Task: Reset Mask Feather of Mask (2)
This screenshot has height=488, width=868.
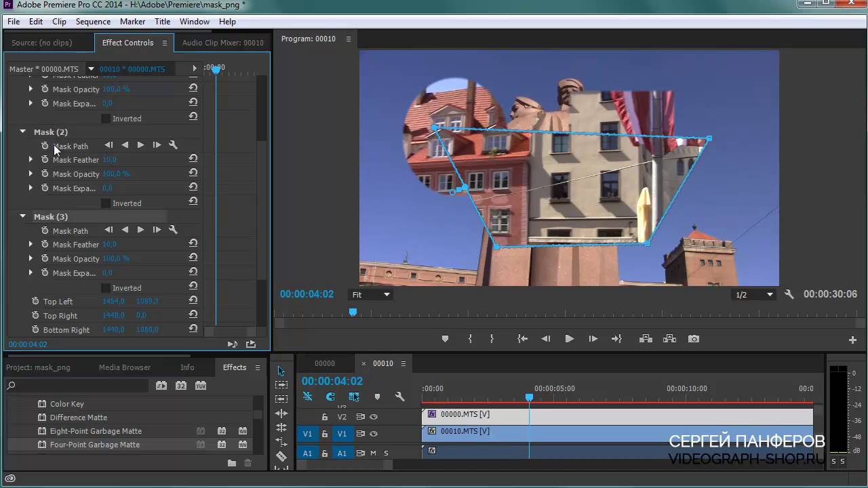Action: click(193, 159)
